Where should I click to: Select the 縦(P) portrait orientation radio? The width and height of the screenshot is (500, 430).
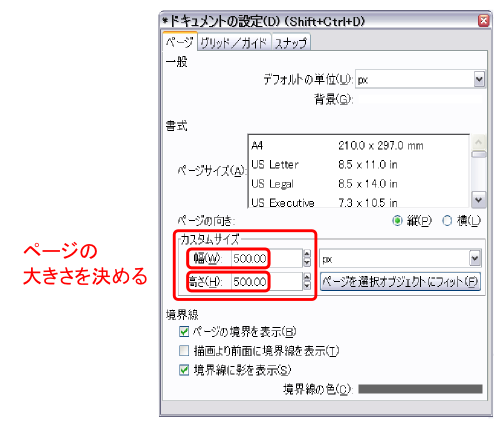pyautogui.click(x=397, y=221)
